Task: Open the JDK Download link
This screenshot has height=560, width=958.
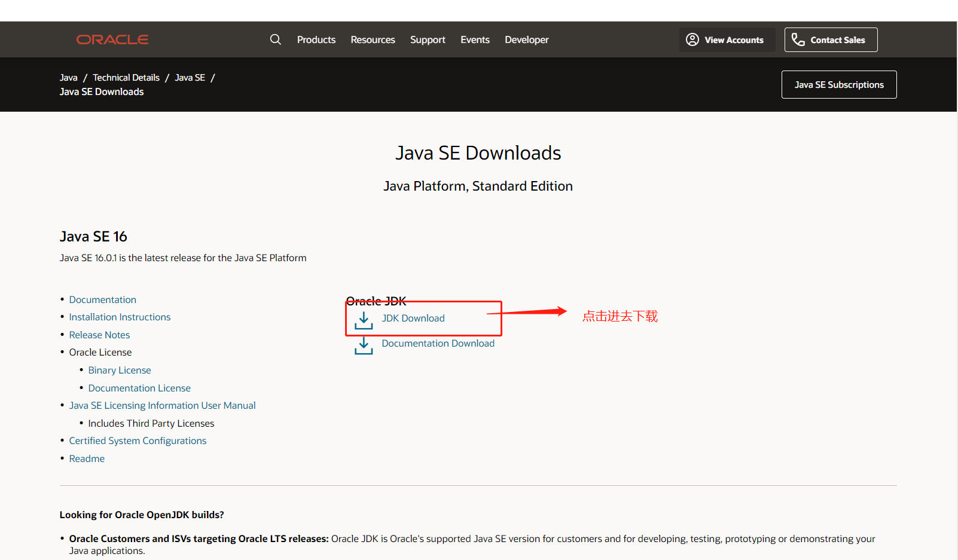Action: click(x=413, y=318)
